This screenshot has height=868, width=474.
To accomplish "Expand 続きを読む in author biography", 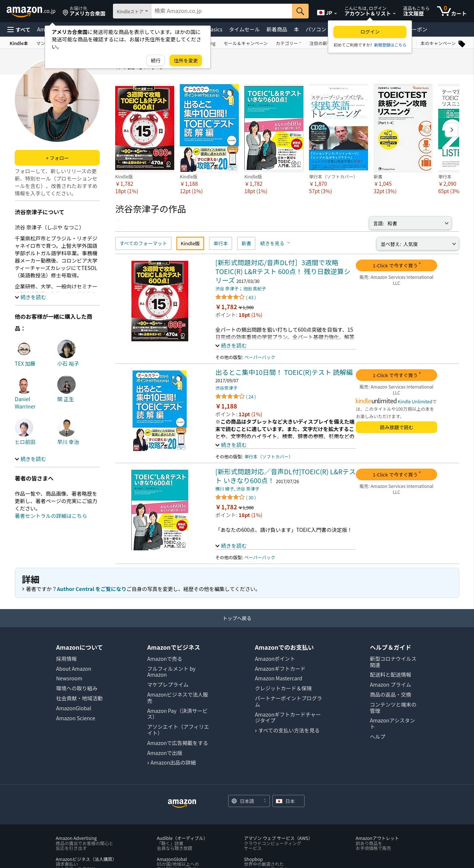I will pyautogui.click(x=31, y=297).
